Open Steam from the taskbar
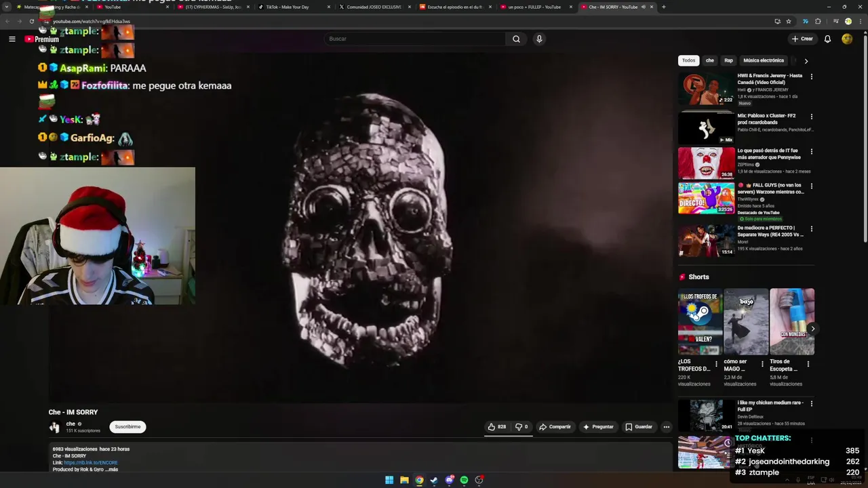Screen dimensions: 868x488 (x=434, y=480)
